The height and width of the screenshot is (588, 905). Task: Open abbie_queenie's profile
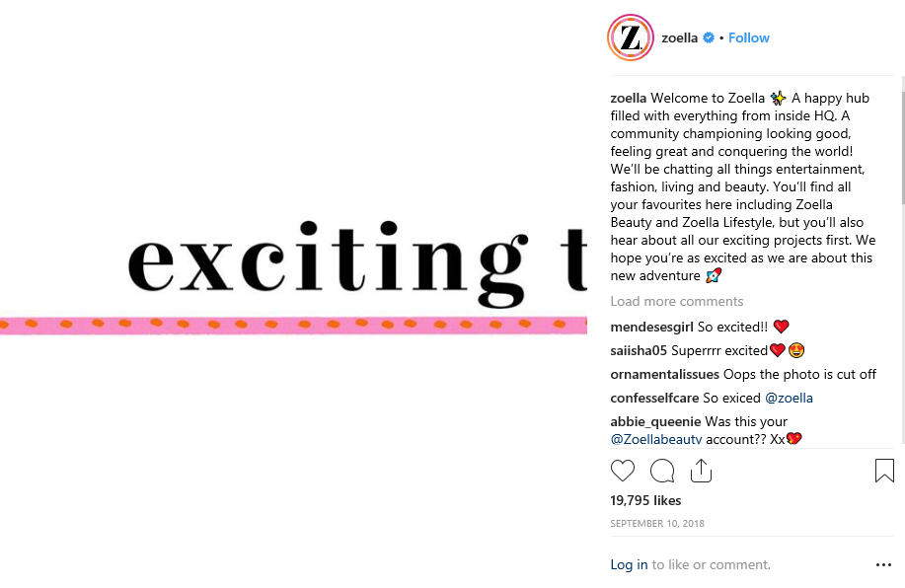coord(655,422)
